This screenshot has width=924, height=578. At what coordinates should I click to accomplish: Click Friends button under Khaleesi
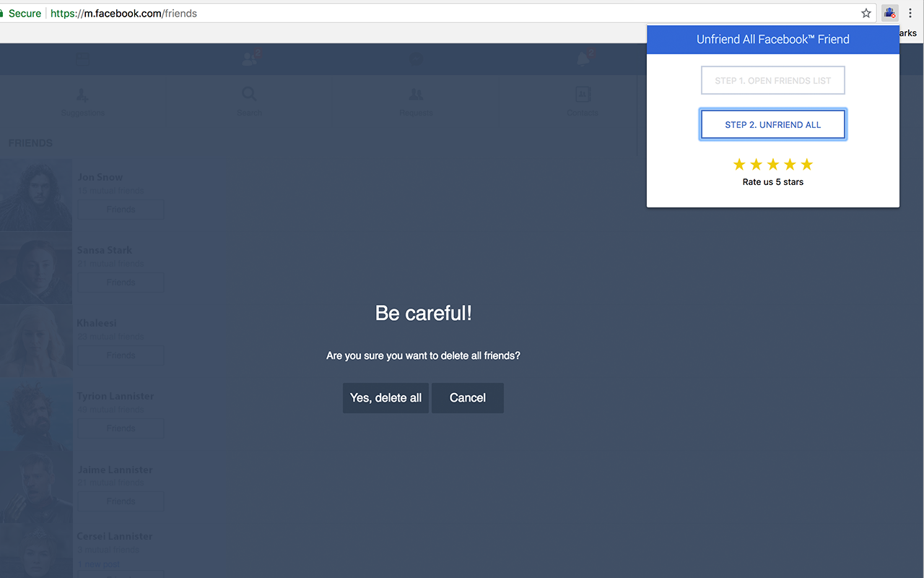[x=121, y=355]
